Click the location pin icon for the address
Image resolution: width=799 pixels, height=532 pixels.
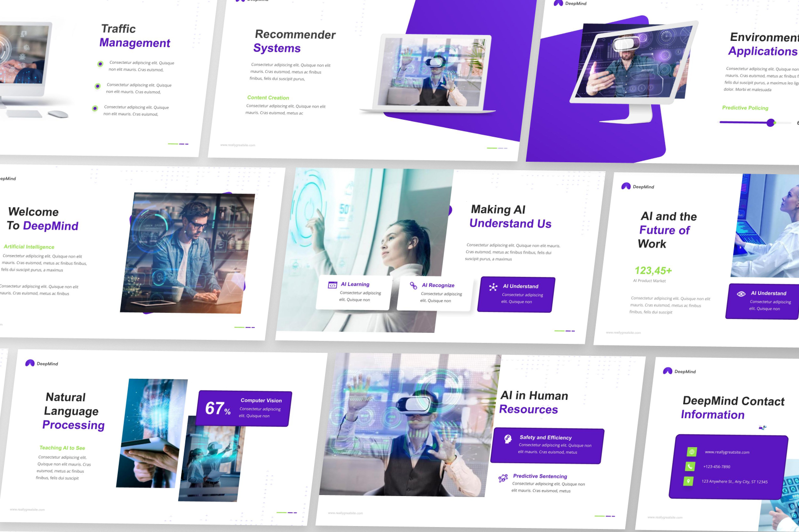(689, 481)
